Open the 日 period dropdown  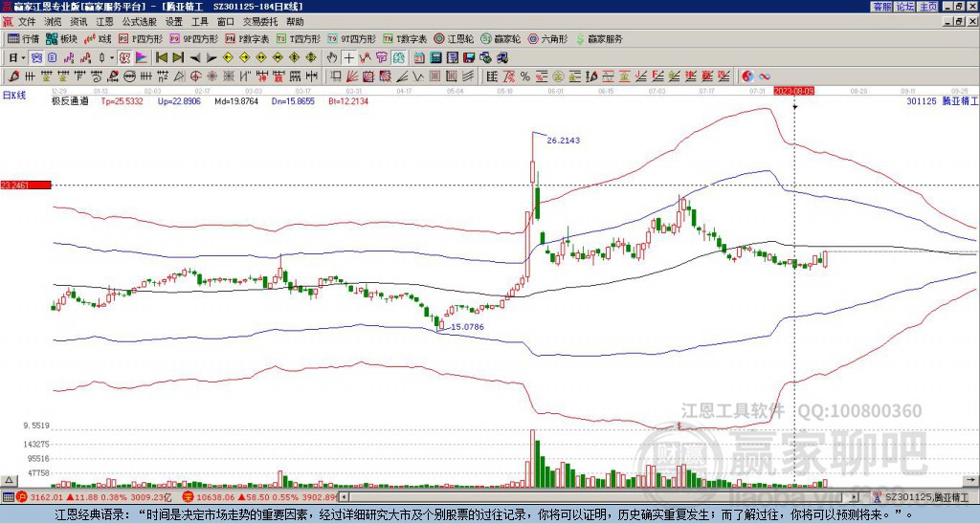pyautogui.click(x=16, y=57)
